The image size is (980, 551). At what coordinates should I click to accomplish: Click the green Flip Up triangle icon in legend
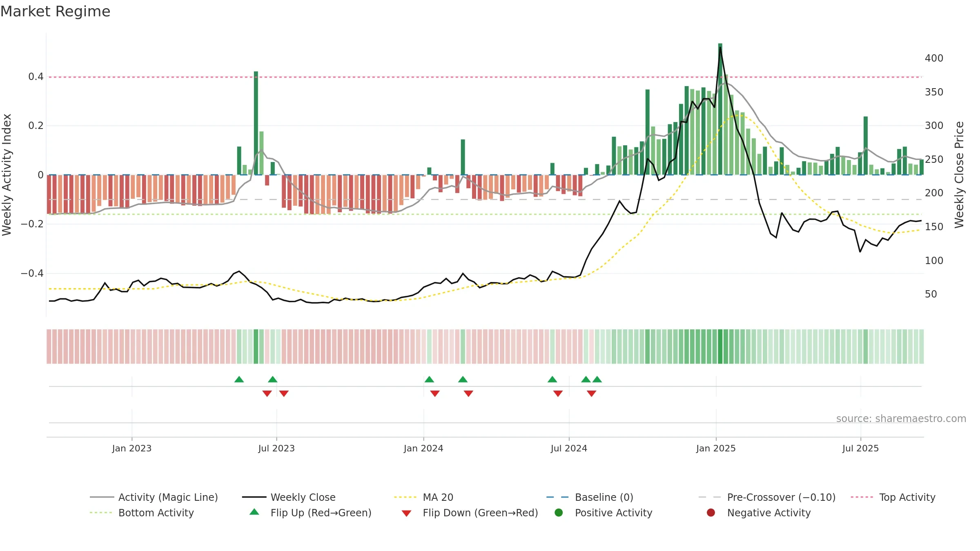(254, 512)
